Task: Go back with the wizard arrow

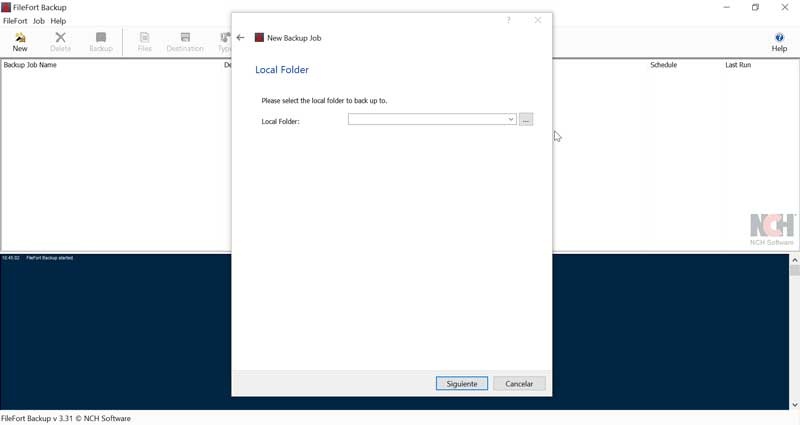Action: pos(240,37)
